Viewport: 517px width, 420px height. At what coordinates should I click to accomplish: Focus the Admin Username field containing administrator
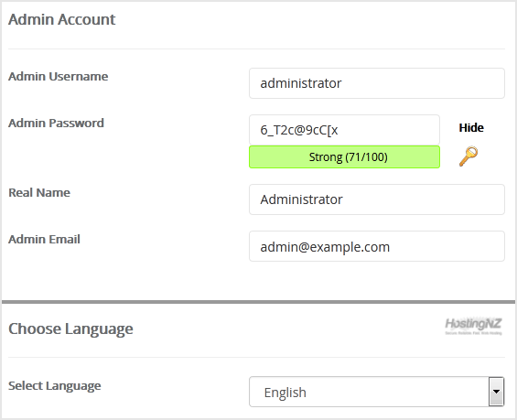[x=376, y=83]
